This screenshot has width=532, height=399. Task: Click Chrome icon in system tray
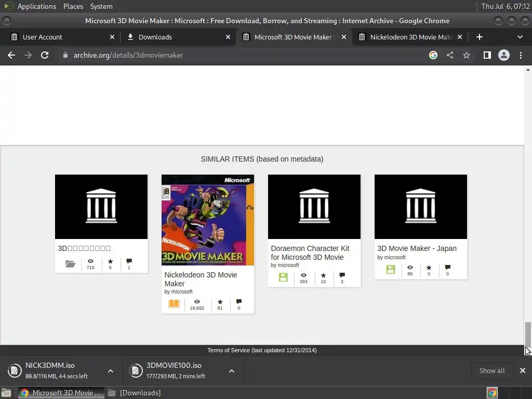[493, 393]
